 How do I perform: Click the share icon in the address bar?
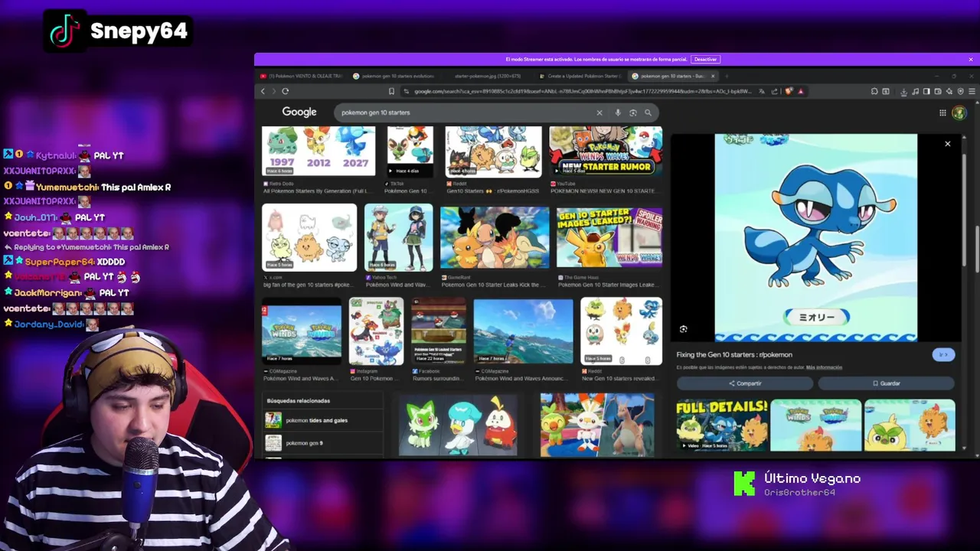776,91
